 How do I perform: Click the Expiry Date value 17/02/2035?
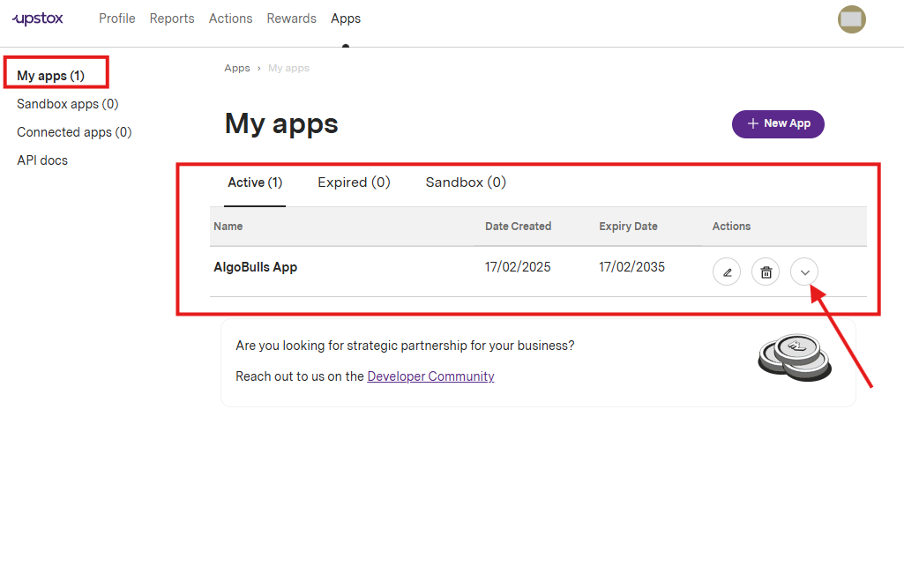[631, 267]
